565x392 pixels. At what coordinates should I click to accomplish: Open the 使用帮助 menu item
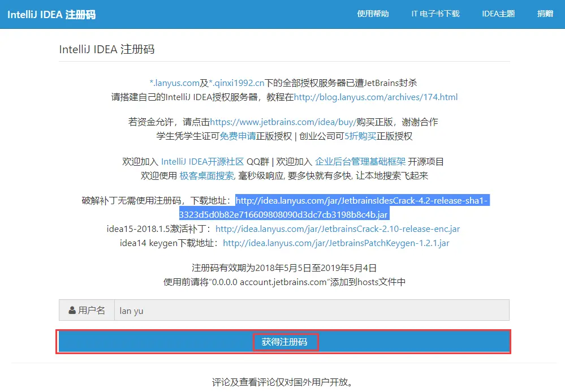pos(373,14)
